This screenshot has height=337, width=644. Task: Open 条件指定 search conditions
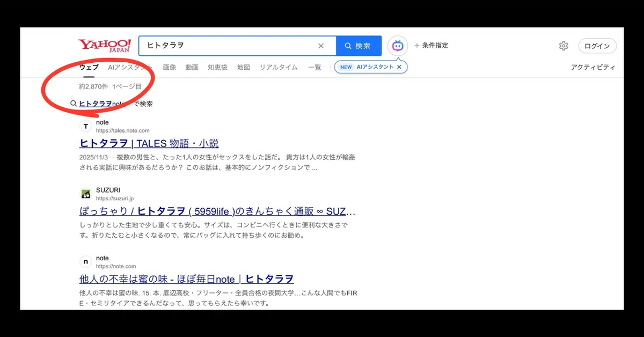point(431,46)
